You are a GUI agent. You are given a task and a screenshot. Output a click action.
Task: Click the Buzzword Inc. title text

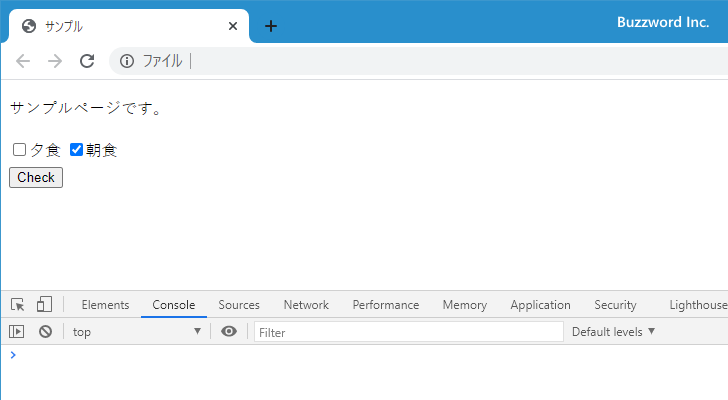pos(663,22)
